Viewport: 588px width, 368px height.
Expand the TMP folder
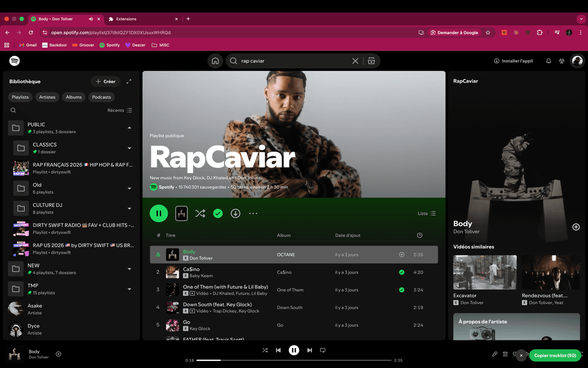click(129, 289)
